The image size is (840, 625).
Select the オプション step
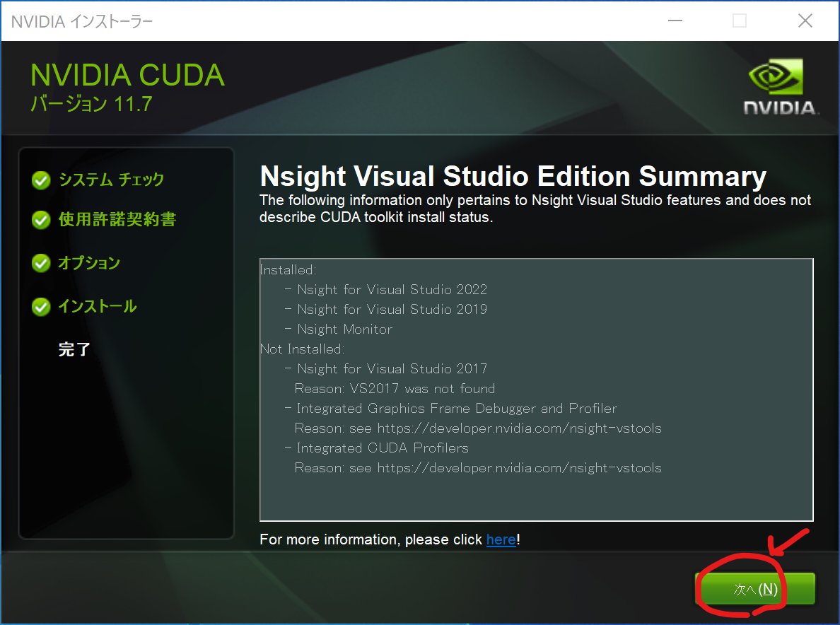click(89, 263)
